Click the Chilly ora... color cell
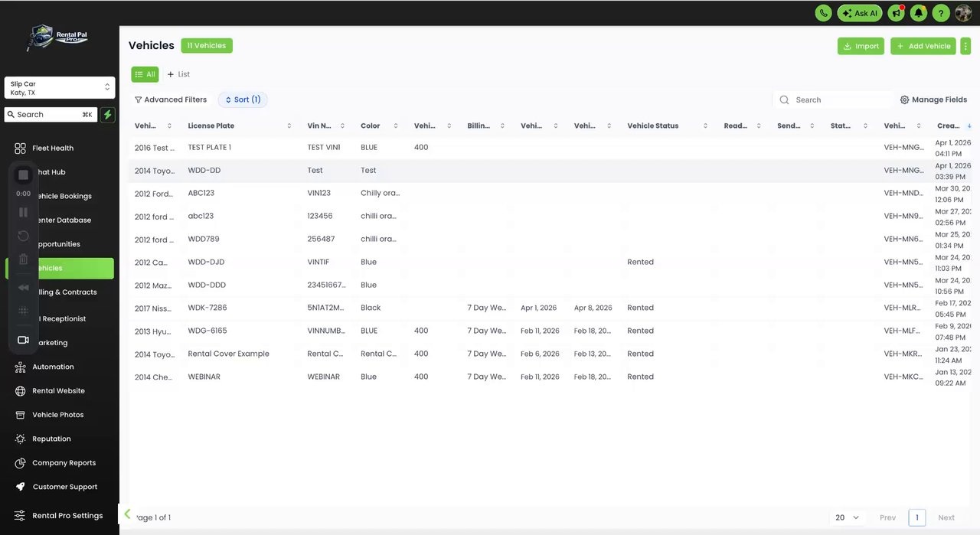The width and height of the screenshot is (980, 535). (x=380, y=193)
